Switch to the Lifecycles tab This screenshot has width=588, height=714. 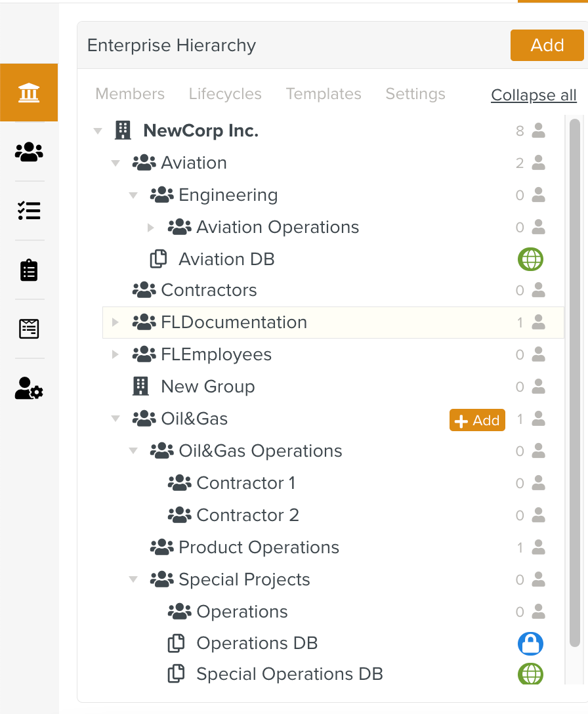(225, 94)
